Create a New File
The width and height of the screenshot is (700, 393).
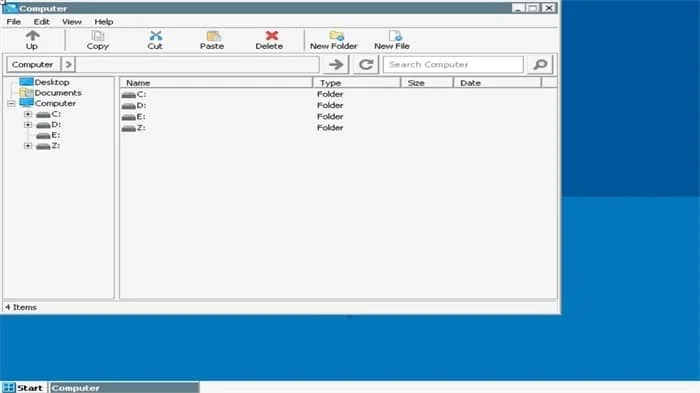tap(392, 40)
